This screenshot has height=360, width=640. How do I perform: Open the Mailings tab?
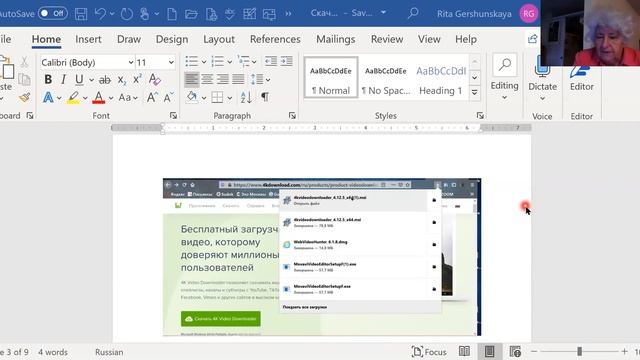click(x=336, y=39)
